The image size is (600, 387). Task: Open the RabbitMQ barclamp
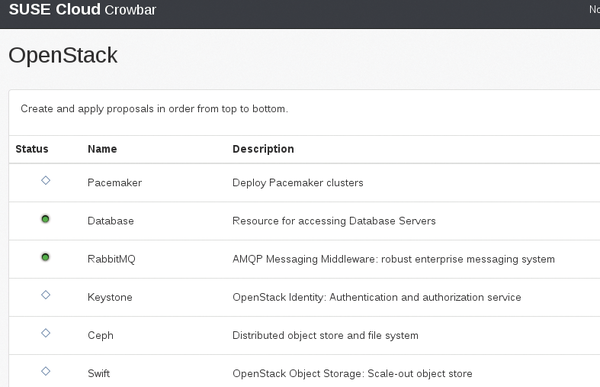[x=111, y=259]
